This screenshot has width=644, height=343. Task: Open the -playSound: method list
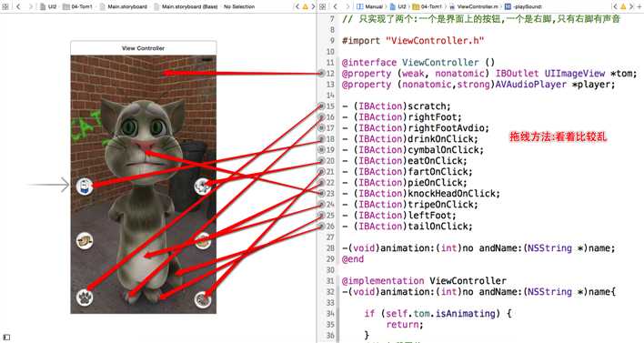pos(523,6)
